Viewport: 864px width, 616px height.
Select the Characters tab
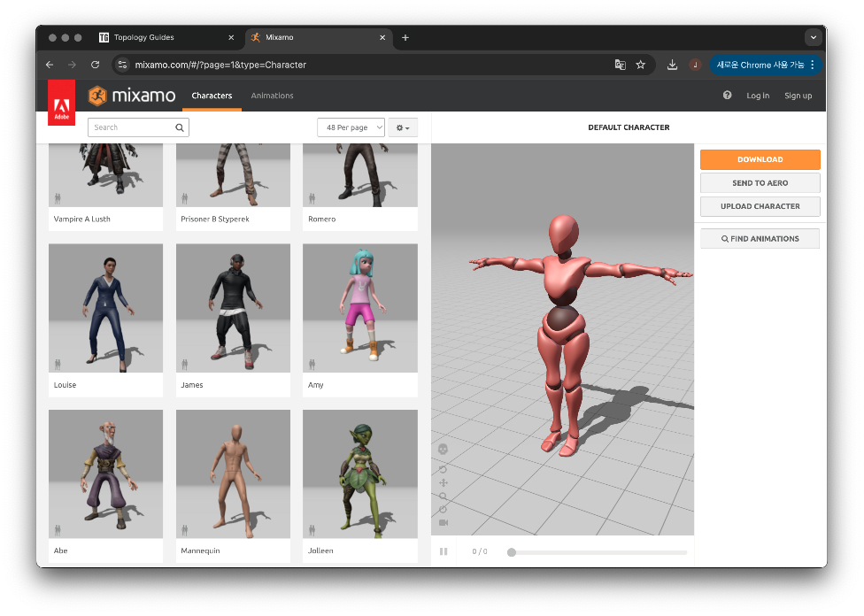click(212, 96)
